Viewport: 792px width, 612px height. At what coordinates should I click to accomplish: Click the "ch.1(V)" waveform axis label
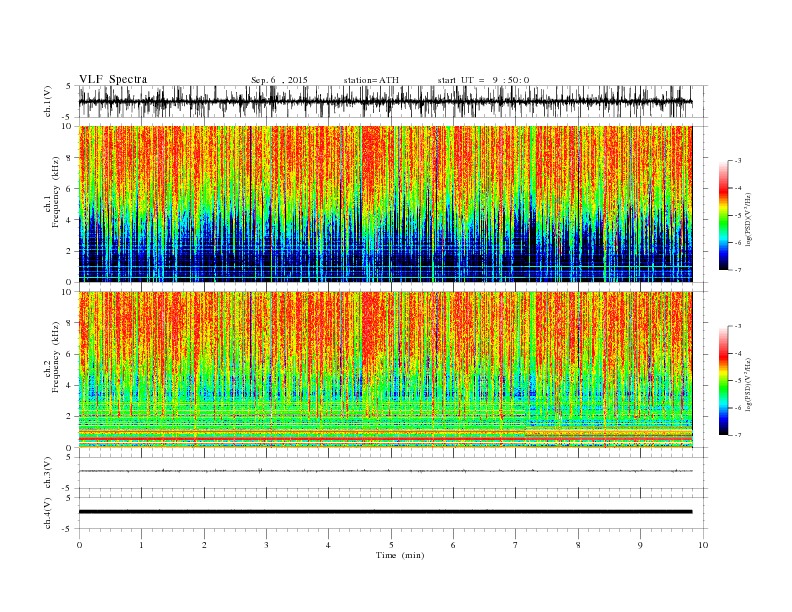pos(48,101)
